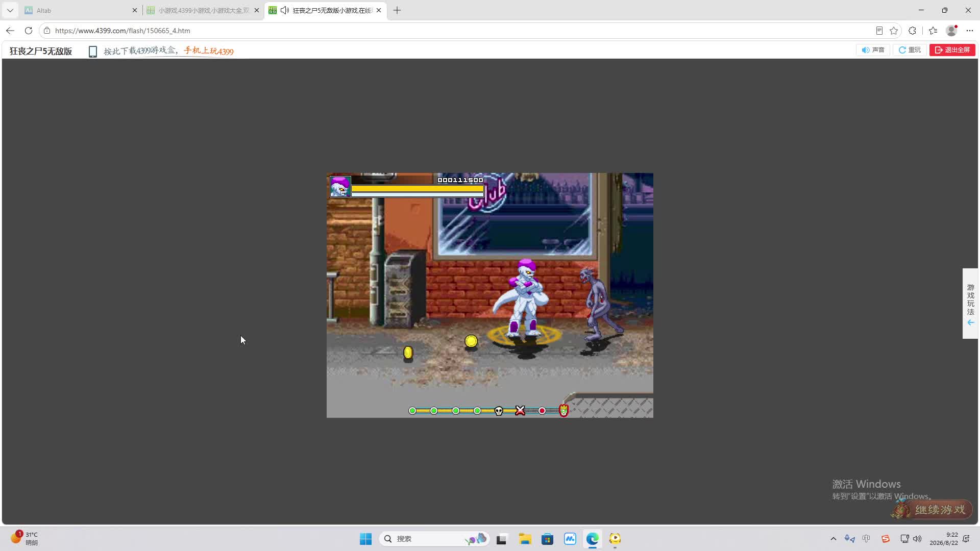The width and height of the screenshot is (980, 551).
Task: Open the weather widget showing 31°C
Action: [x=24, y=538]
